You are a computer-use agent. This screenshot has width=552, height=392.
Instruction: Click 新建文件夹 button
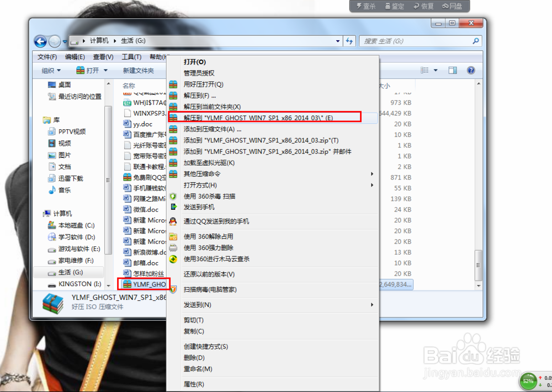coord(139,71)
